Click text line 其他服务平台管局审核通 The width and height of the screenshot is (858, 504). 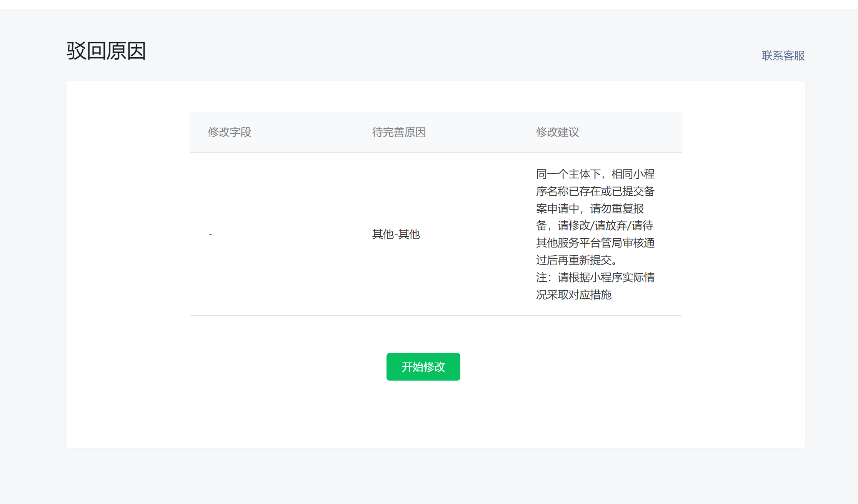[595, 243]
